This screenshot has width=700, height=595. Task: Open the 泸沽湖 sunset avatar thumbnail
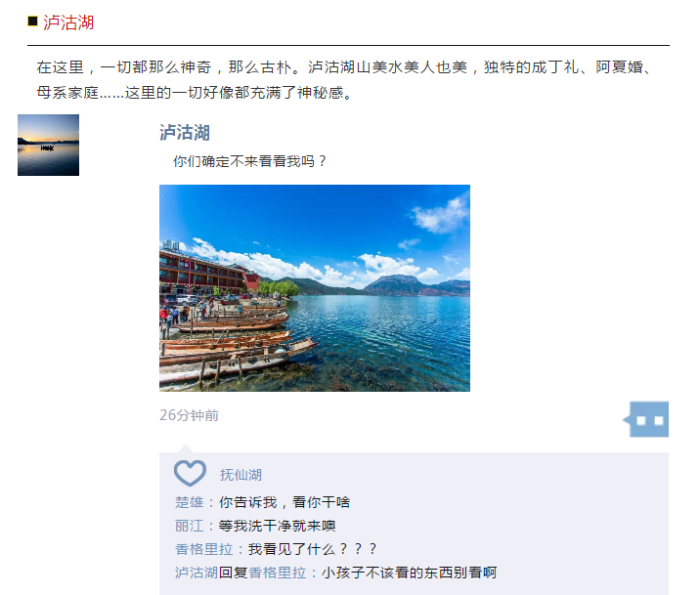[x=48, y=145]
